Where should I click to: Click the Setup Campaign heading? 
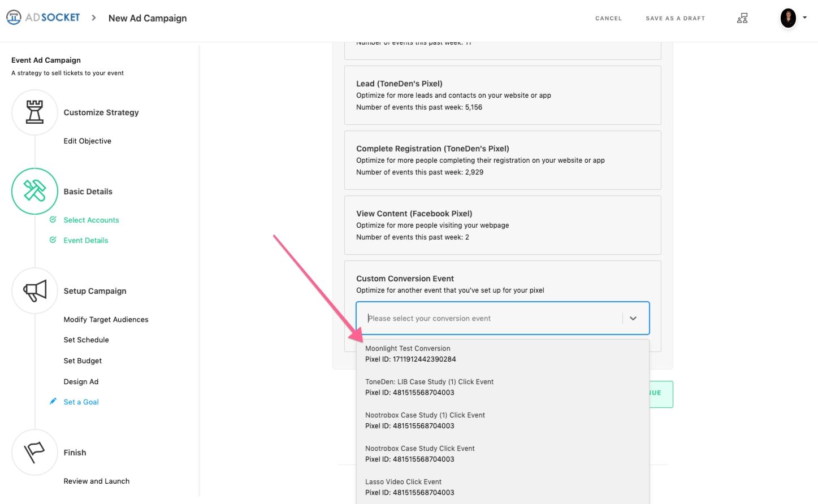point(95,291)
